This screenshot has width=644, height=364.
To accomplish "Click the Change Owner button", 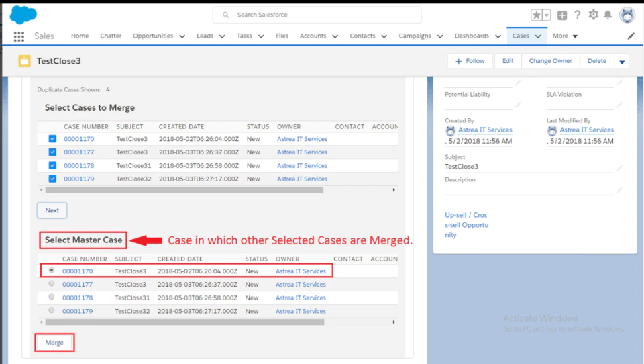I will (x=550, y=61).
